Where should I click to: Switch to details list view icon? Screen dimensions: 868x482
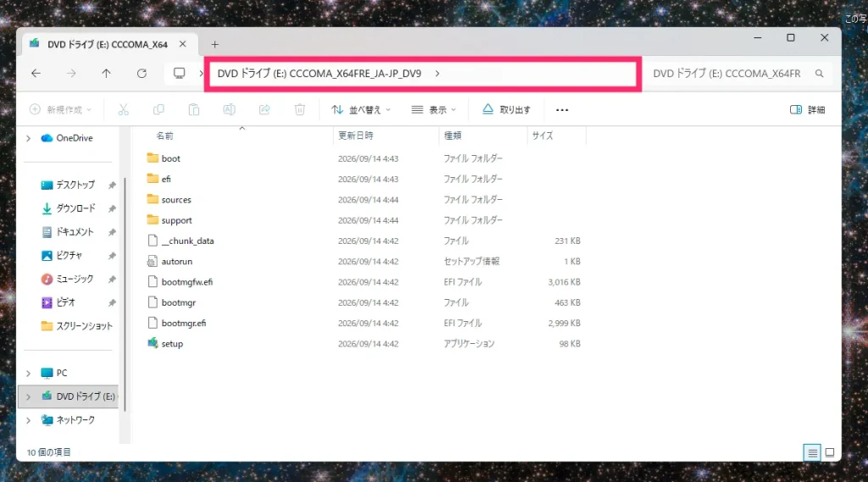coord(812,452)
